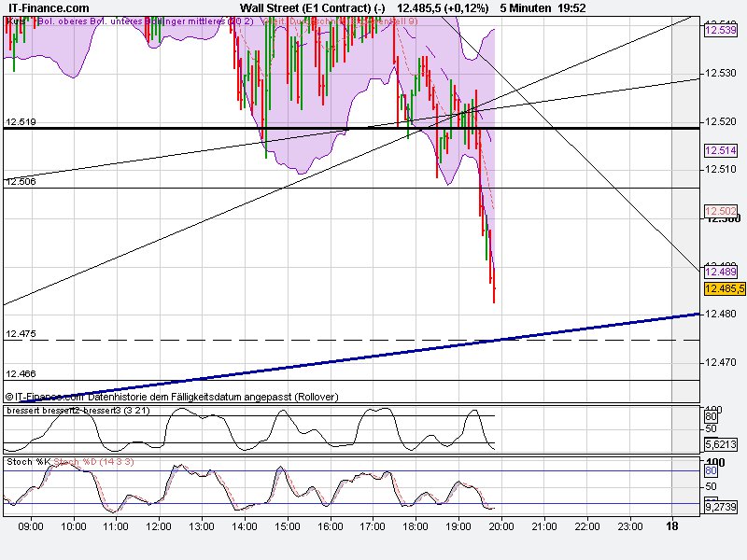
Task: Toggle the 'Bol. unteres' band legend entry
Action: pos(114,20)
